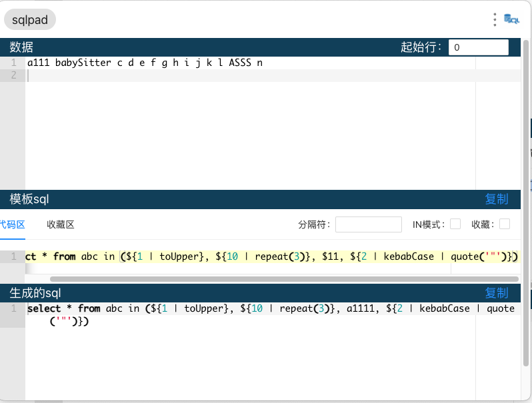The image size is (532, 403).
Task: Focus the 起始行 number input field
Action: (478, 47)
